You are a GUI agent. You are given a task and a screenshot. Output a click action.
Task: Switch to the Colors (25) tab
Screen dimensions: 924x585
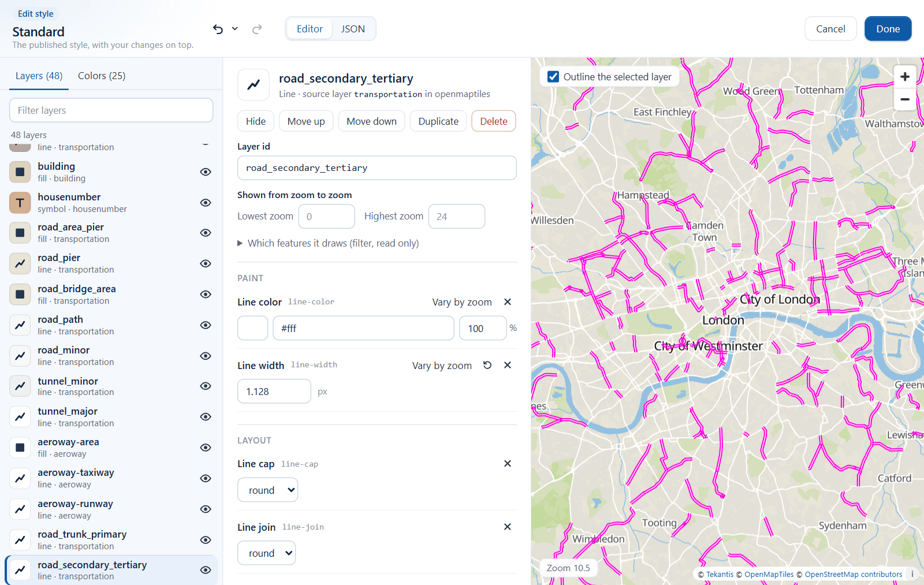(x=102, y=76)
